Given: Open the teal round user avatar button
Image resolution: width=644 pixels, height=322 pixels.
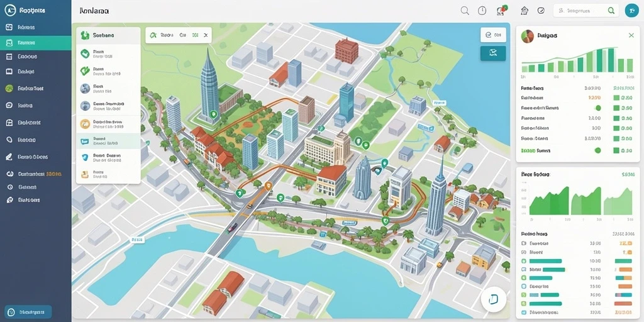Looking at the screenshot, I should pyautogui.click(x=631, y=11).
